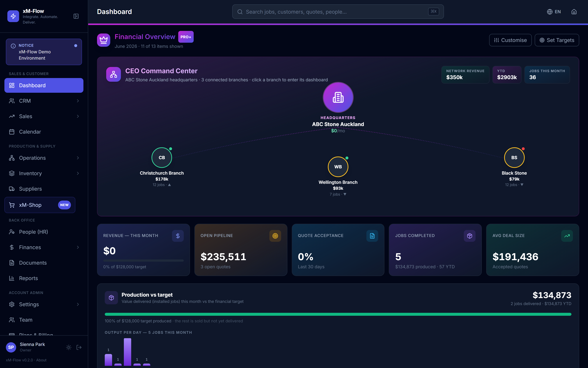Open Suppliers from the sidebar
This screenshot has width=588, height=368.
tap(44, 189)
